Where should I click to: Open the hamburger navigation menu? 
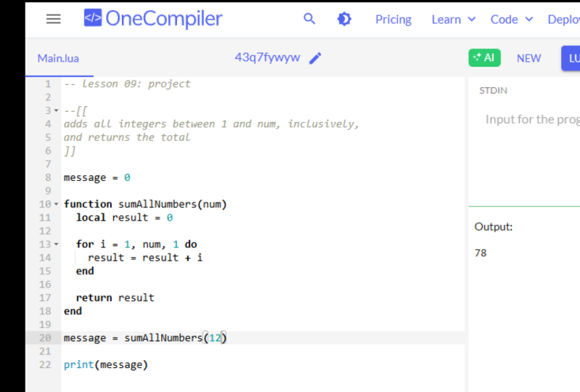tap(53, 19)
